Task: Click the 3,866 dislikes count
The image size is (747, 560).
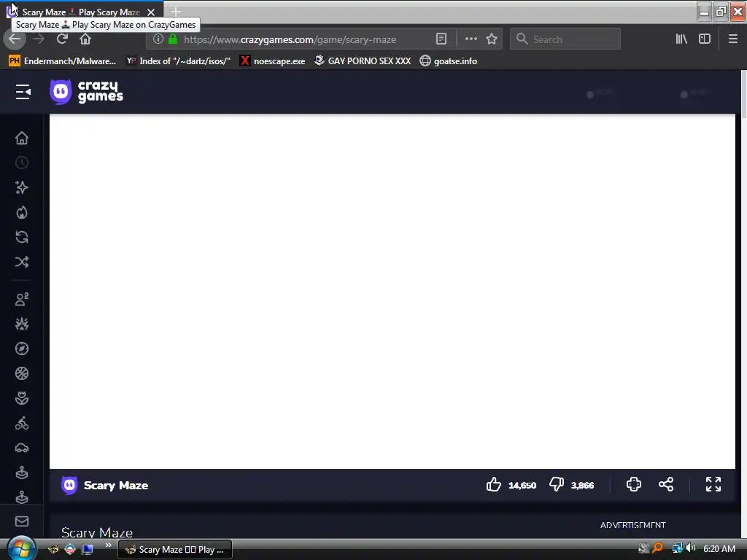Action: (582, 485)
